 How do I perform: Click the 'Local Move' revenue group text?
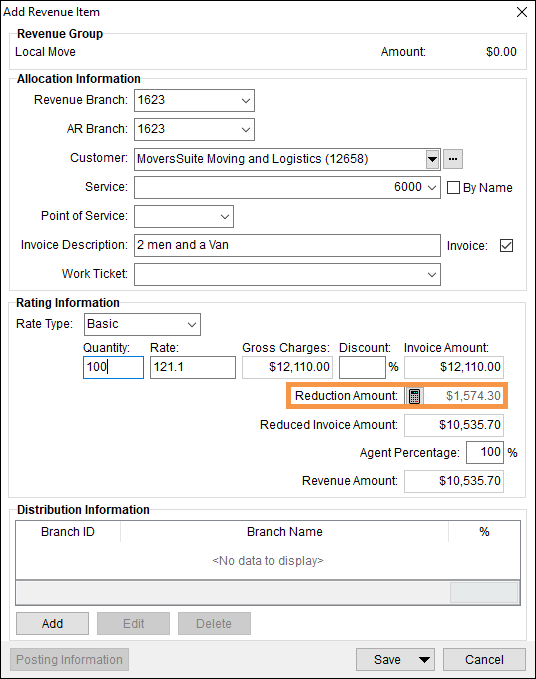point(45,52)
